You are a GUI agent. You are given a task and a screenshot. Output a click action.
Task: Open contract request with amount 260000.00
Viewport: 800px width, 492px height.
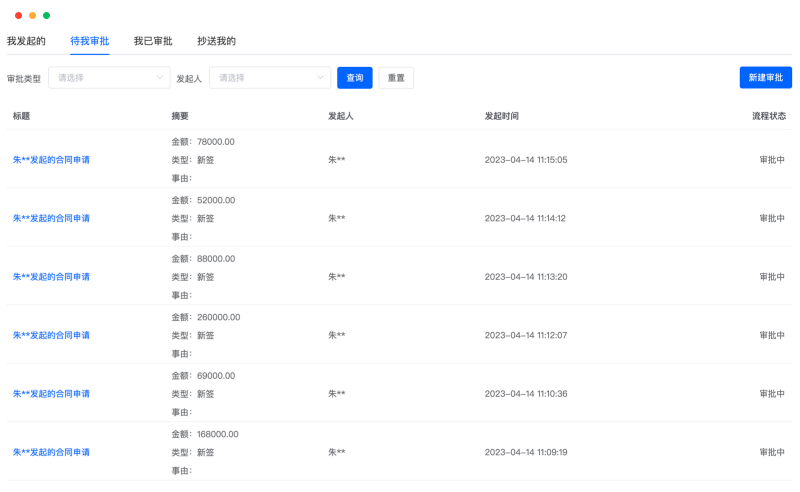tap(51, 335)
